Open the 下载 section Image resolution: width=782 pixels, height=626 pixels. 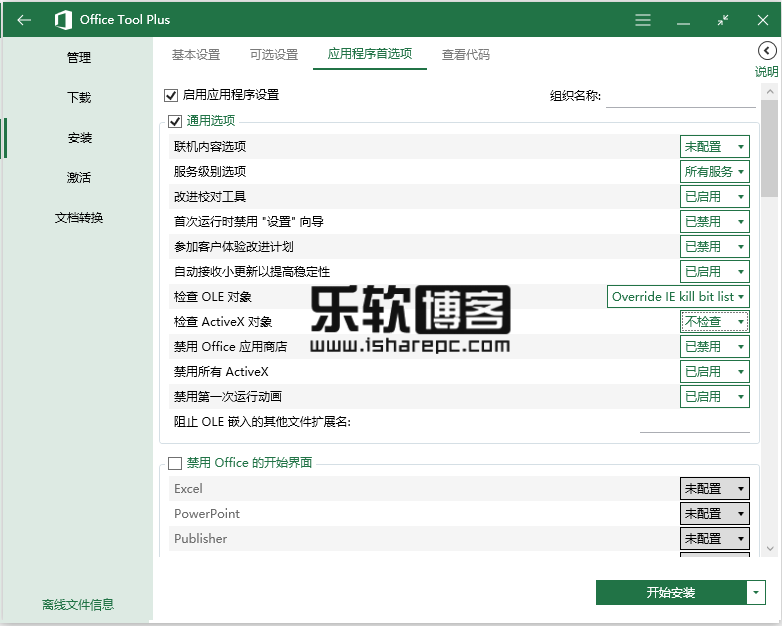pyautogui.click(x=79, y=97)
